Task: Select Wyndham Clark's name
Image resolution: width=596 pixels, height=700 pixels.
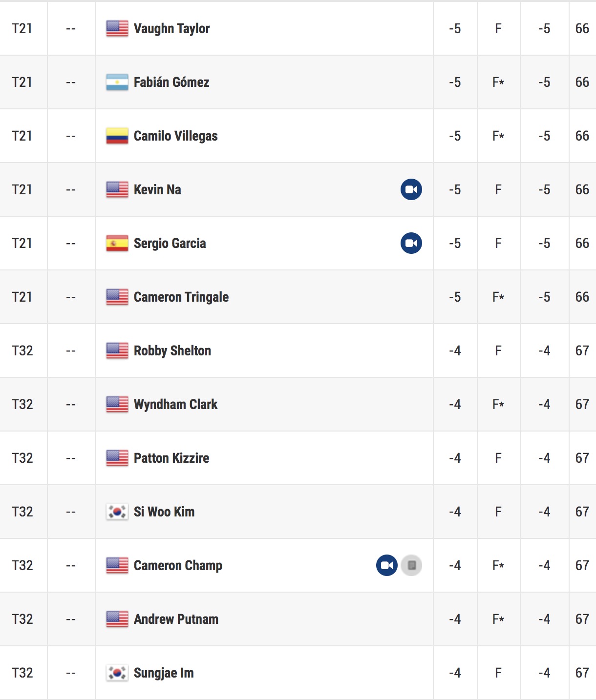Action: (x=176, y=404)
